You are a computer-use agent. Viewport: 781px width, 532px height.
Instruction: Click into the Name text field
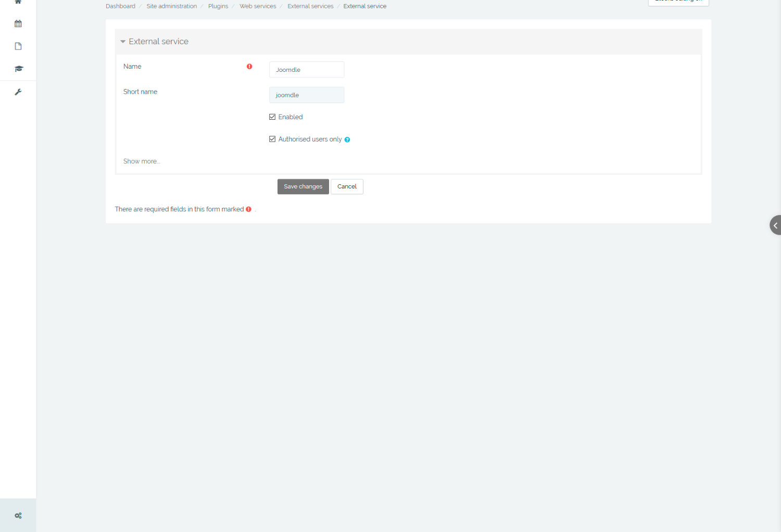point(307,70)
